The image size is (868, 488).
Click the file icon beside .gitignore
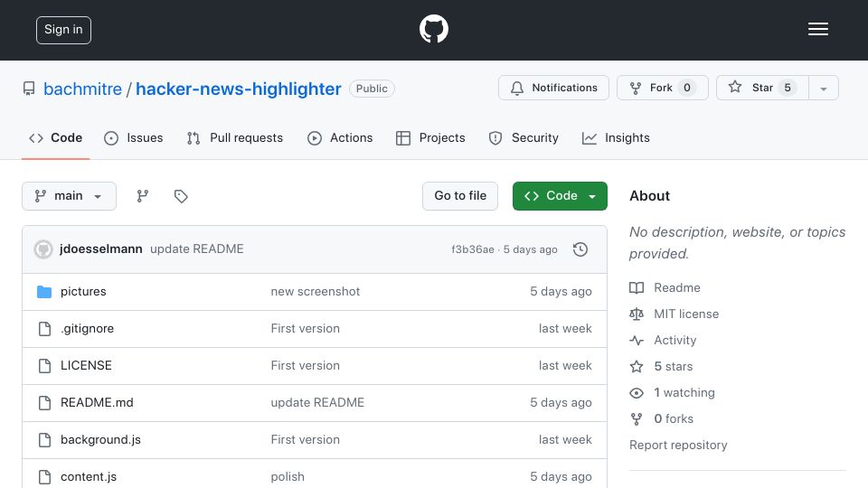pos(44,329)
